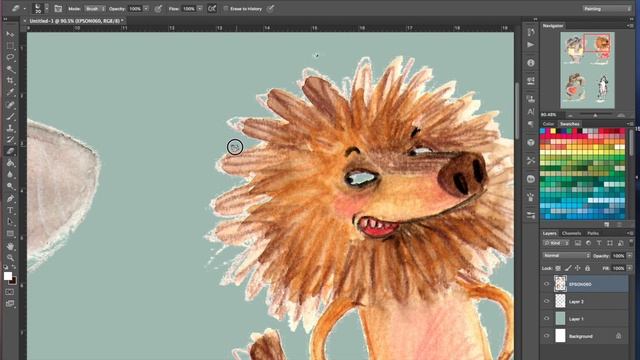The width and height of the screenshot is (640, 360).
Task: Select the Layer 1 layer row
Action: pyautogui.click(x=585, y=319)
